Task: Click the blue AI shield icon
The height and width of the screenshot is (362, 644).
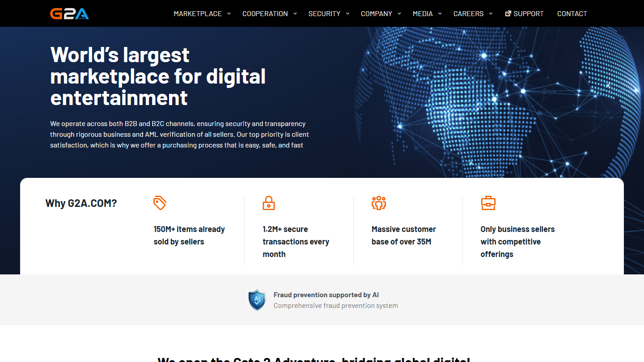Action: coord(257,300)
